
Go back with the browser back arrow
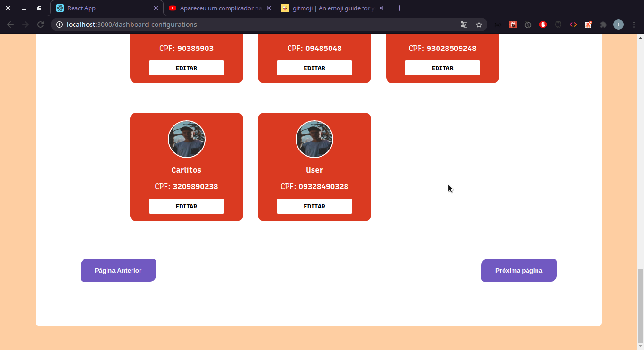coord(10,25)
